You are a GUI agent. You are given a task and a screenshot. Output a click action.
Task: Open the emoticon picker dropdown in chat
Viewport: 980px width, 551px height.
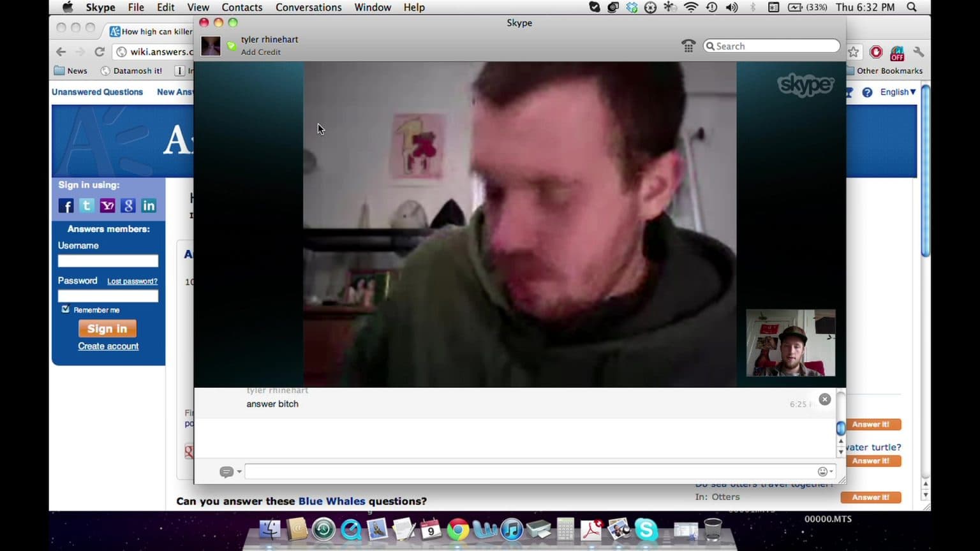point(825,471)
